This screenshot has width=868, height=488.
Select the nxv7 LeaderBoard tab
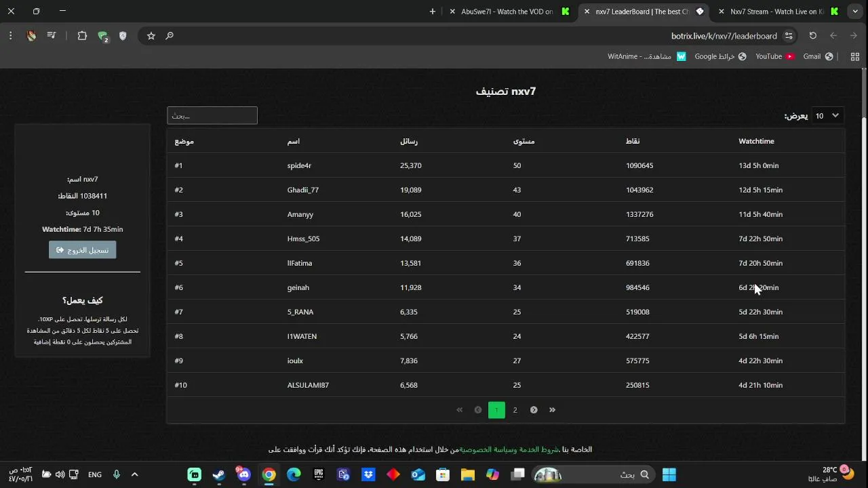point(644,12)
